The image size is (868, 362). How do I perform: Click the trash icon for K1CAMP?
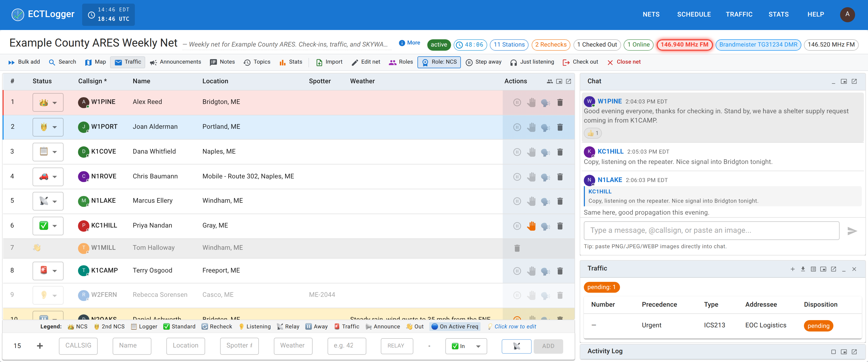(560, 271)
